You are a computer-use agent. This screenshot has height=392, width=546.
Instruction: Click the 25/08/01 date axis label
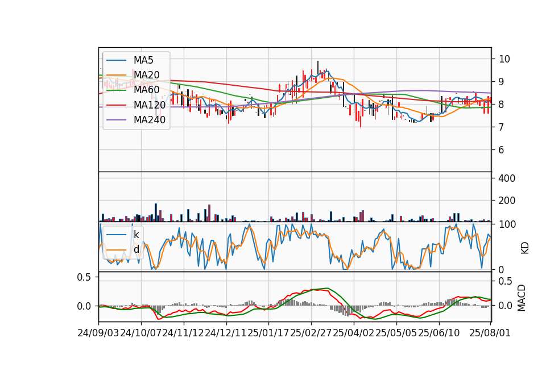click(x=490, y=333)
